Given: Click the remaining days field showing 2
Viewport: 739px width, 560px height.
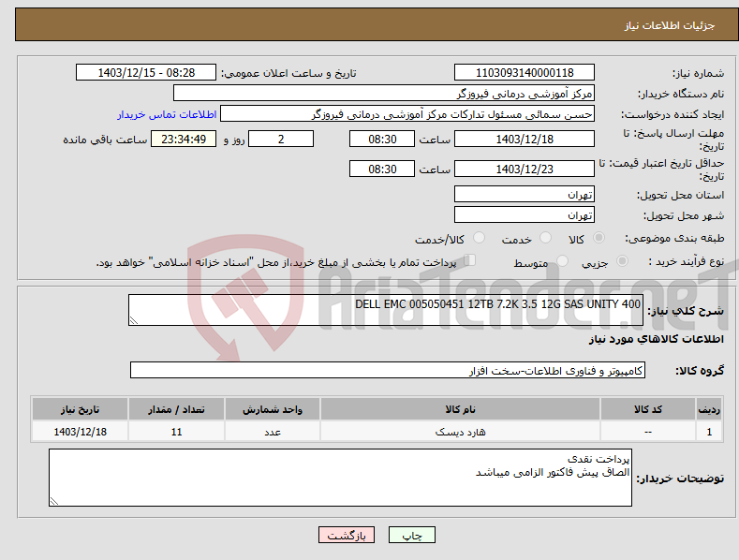Looking at the screenshot, I should [x=281, y=139].
